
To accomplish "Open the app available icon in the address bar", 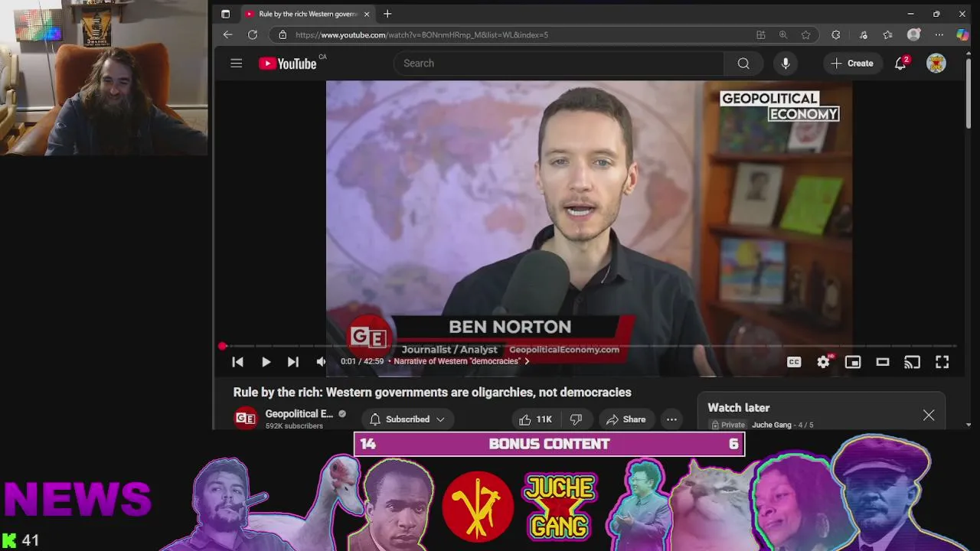I will tap(760, 34).
